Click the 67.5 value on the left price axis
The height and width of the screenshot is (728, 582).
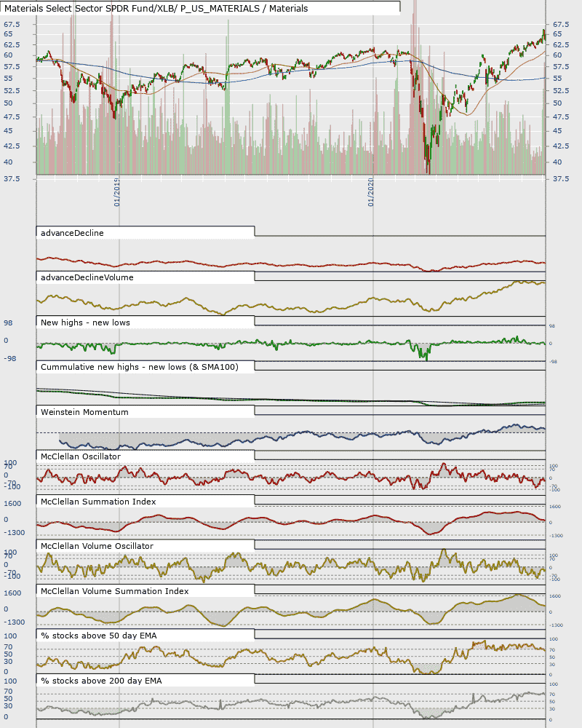click(12, 24)
